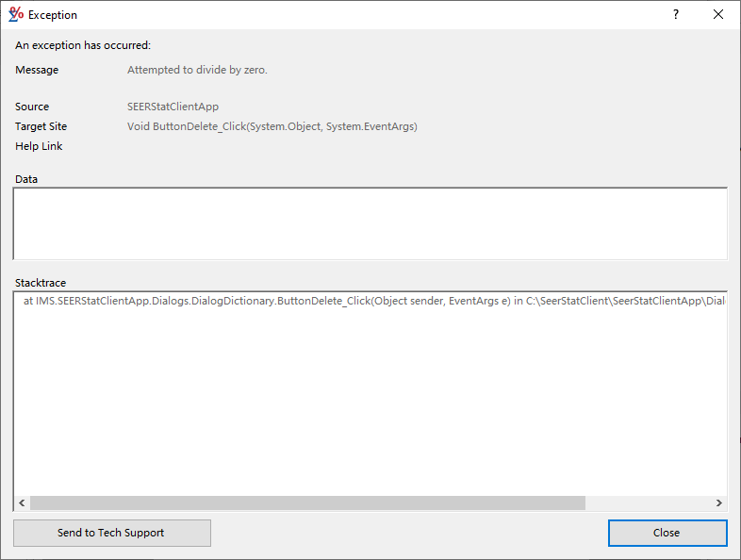This screenshot has width=741, height=560.
Task: Click the blank area of the Stacktrace box
Action: [370, 405]
